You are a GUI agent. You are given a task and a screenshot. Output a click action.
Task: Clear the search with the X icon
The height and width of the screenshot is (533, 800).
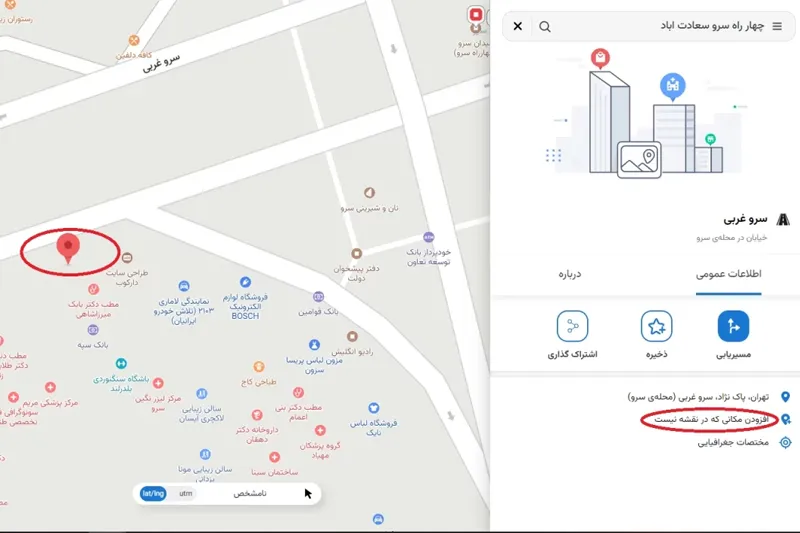tap(518, 26)
